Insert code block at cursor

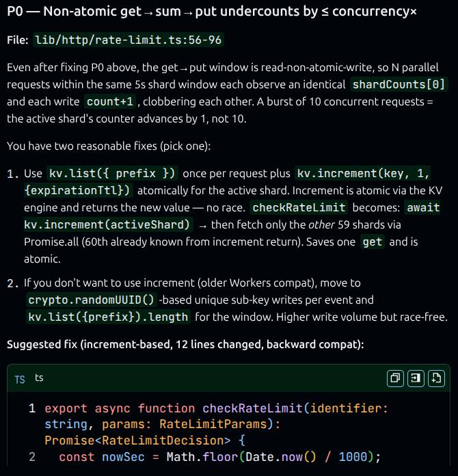(416, 378)
